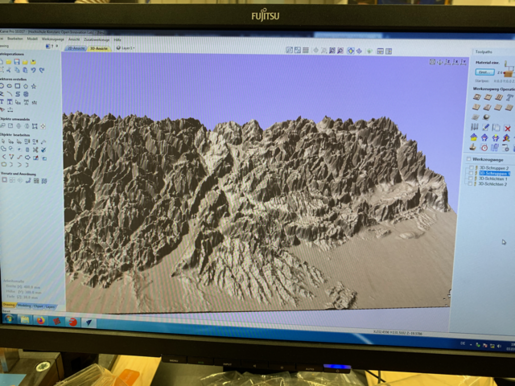Select the Draw Star tool
Image resolution: width=515 pixels, height=386 pixels.
pyautogui.click(x=34, y=86)
